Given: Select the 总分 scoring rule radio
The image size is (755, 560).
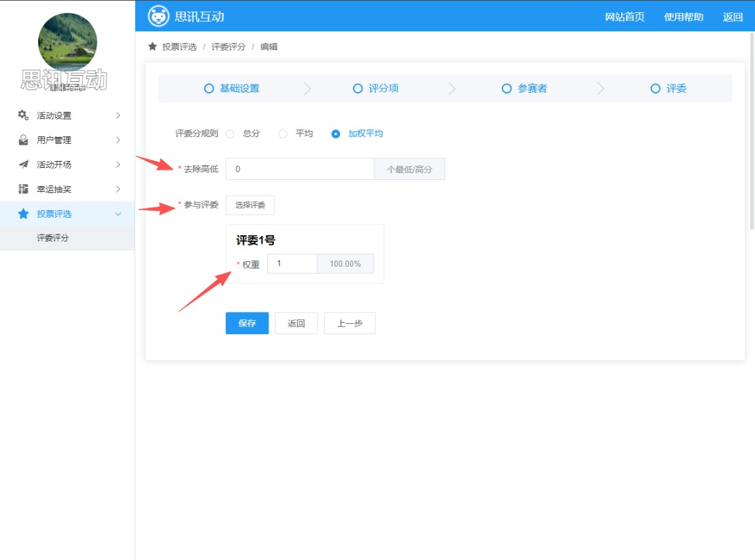Looking at the screenshot, I should point(230,134).
